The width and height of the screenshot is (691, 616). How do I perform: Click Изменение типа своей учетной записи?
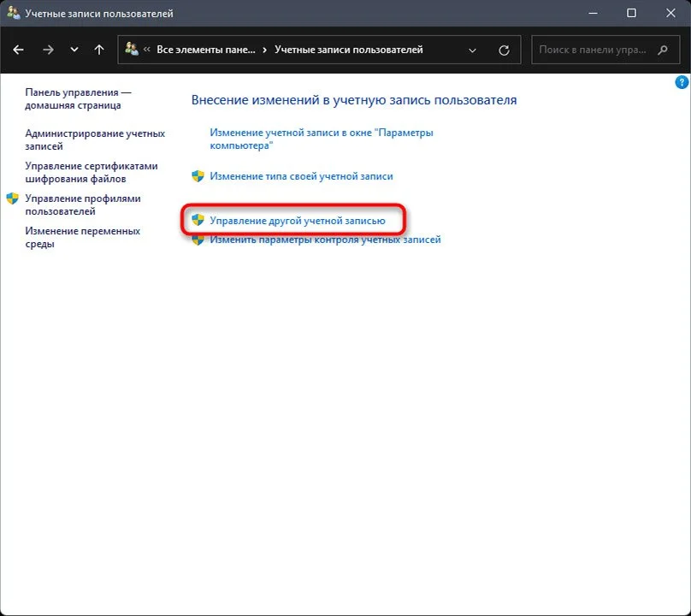301,176
